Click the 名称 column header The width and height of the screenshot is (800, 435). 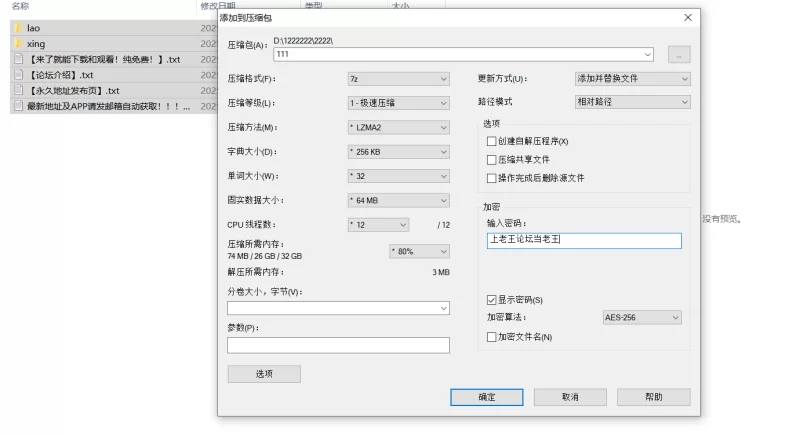[x=20, y=6]
